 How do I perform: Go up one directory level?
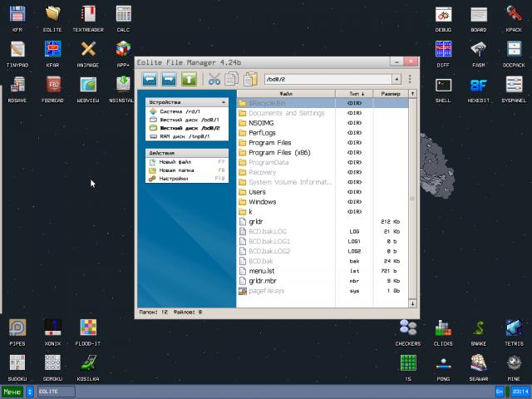189,79
